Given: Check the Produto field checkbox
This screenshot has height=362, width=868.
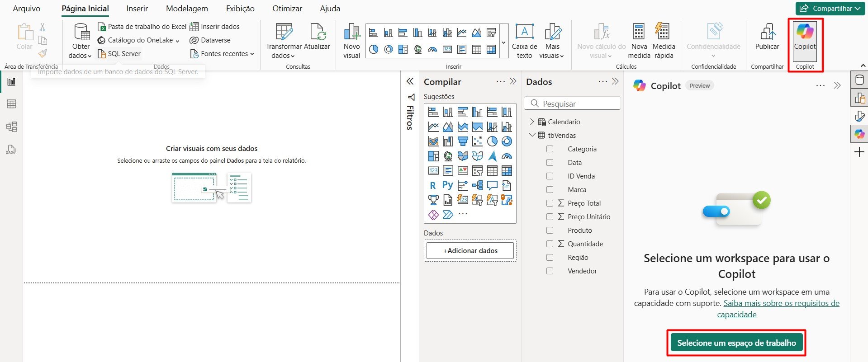Looking at the screenshot, I should (550, 230).
